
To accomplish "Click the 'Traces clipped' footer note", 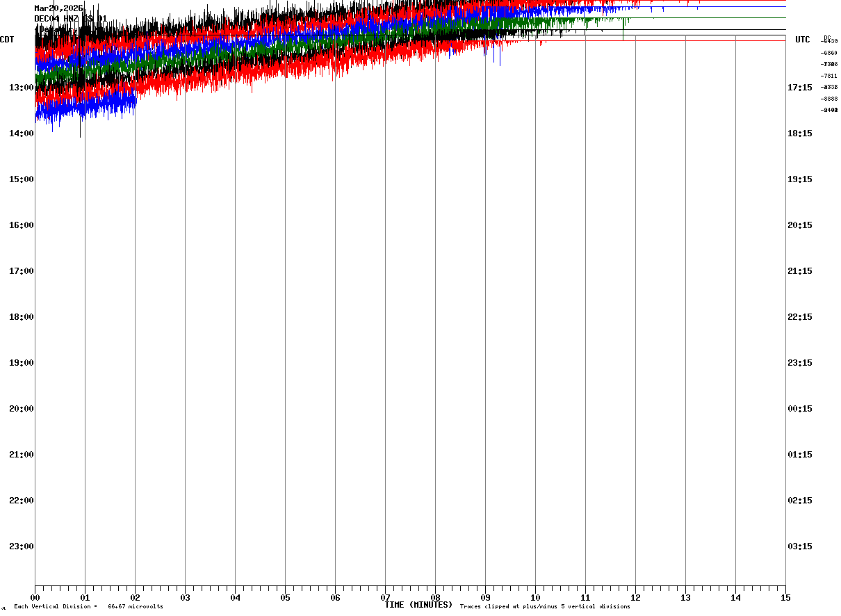I will pos(545,606).
